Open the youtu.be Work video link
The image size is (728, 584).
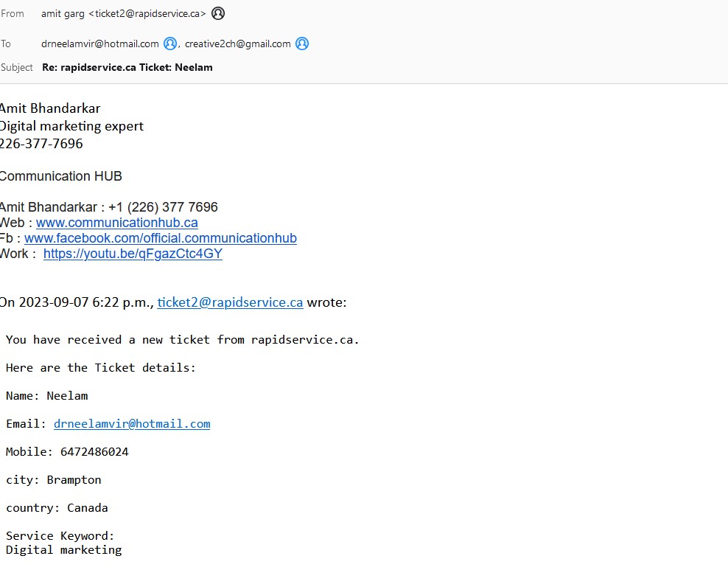133,254
